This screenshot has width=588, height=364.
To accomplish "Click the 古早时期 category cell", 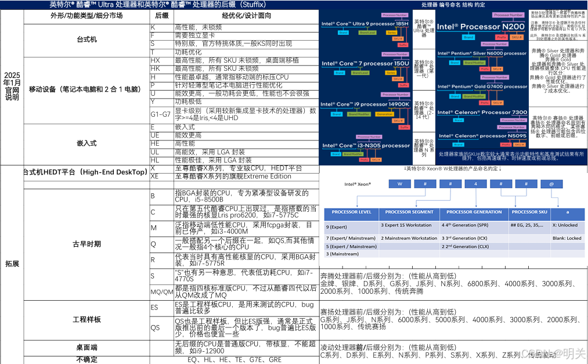I will point(86,244).
